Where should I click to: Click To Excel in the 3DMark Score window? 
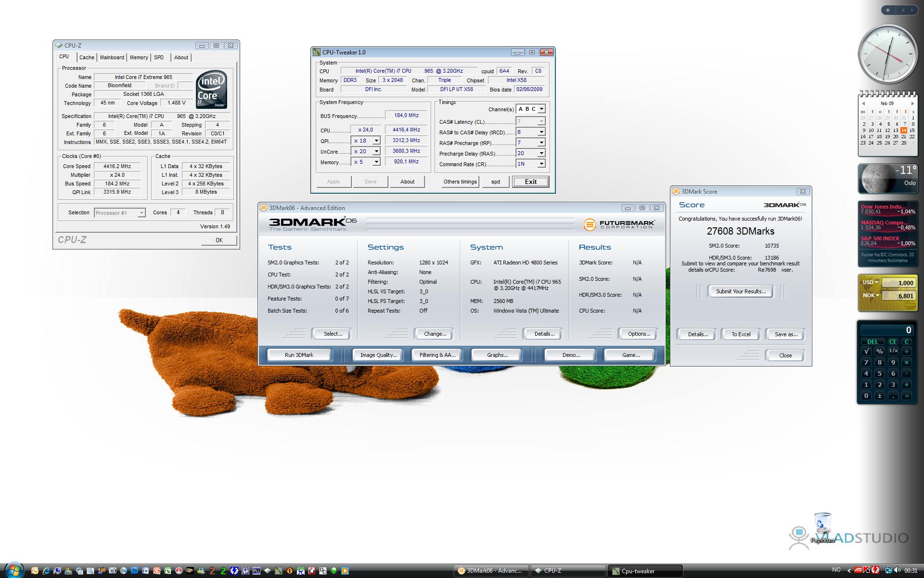point(741,334)
